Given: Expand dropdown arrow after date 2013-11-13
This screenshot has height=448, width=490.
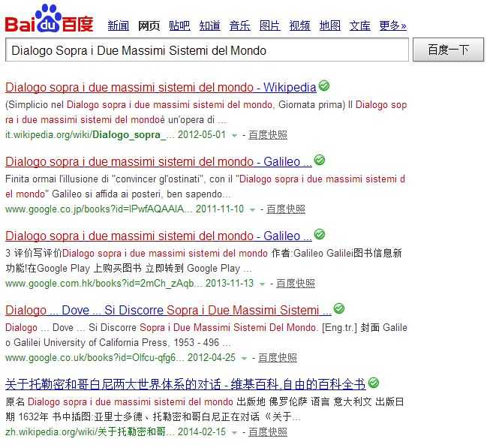Looking at the screenshot, I should (x=262, y=284).
